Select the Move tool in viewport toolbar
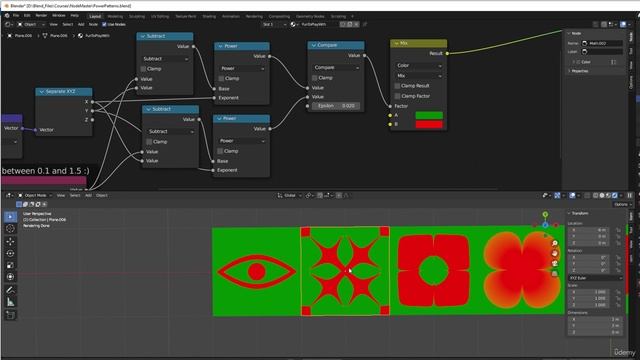This screenshot has width=640, height=360. pos(10,241)
